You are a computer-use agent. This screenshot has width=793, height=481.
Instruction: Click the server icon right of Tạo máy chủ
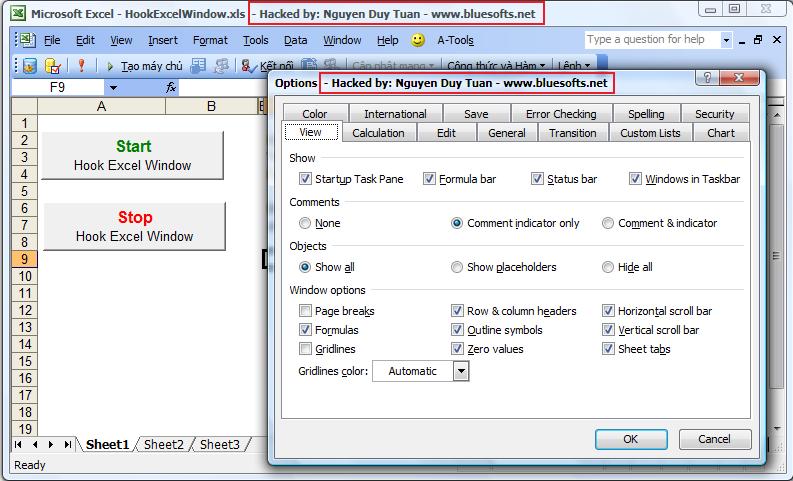pyautogui.click(x=198, y=65)
